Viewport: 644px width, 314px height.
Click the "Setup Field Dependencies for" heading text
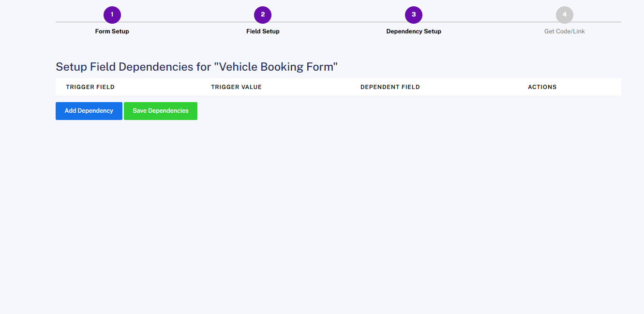pyautogui.click(x=133, y=67)
